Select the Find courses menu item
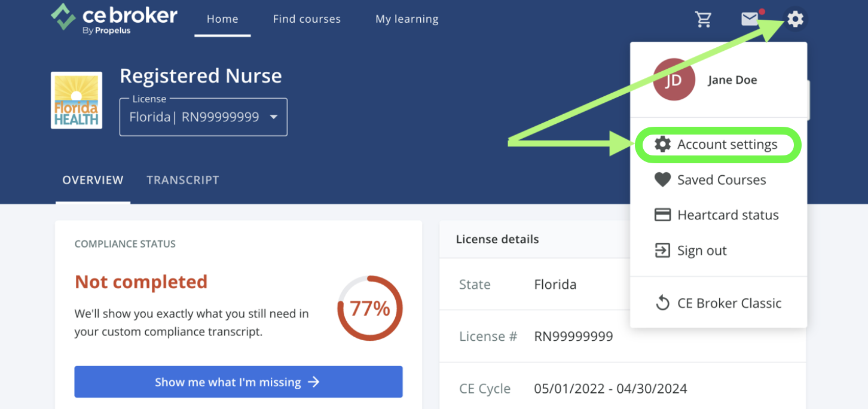 tap(307, 19)
